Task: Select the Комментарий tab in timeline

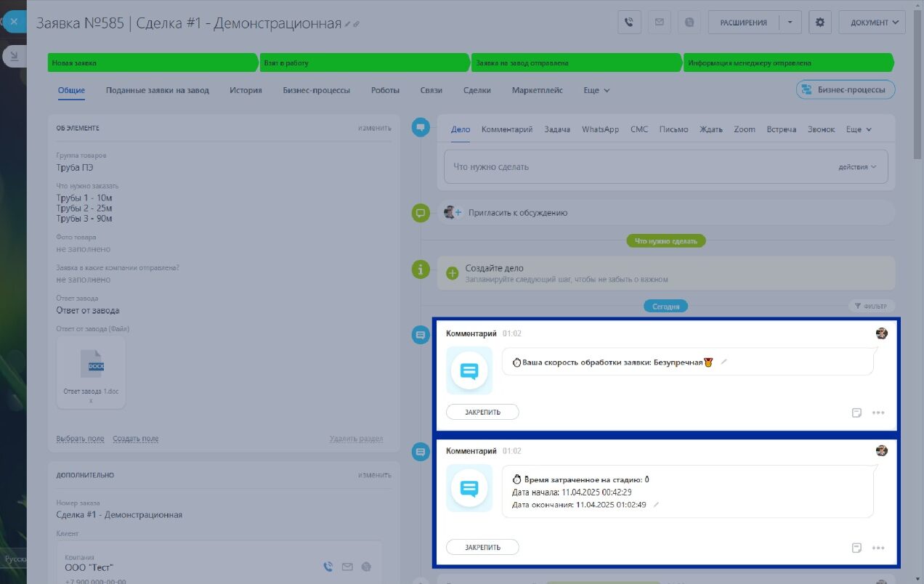Action: pos(507,129)
